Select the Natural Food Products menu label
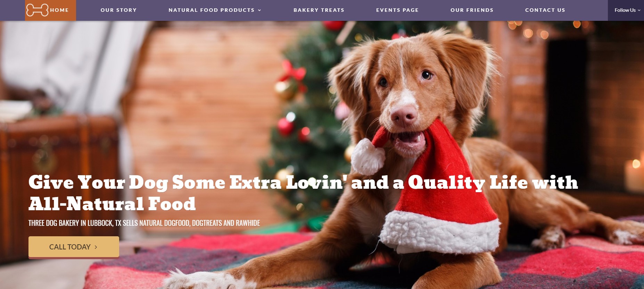This screenshot has height=289, width=644. (212, 10)
